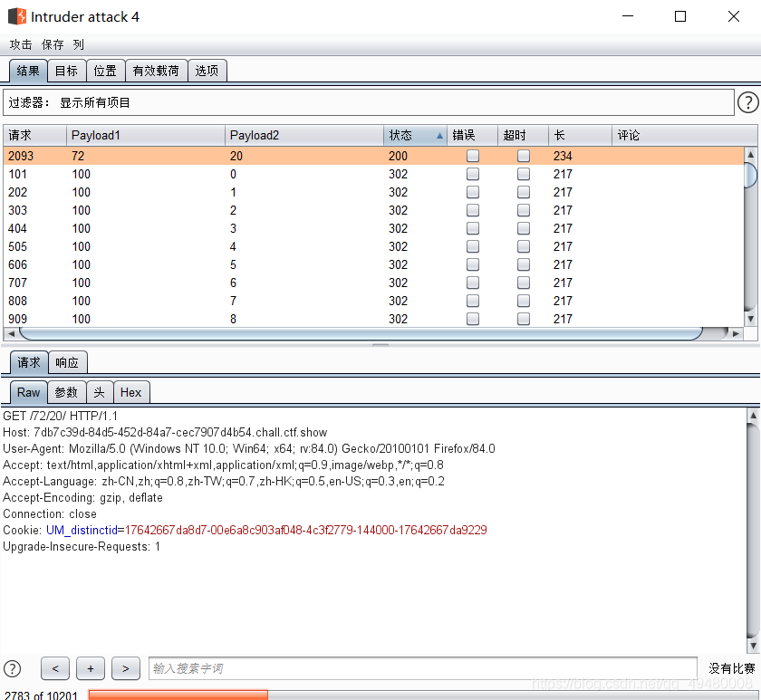
Task: Click the search term input field
Action: 422,668
